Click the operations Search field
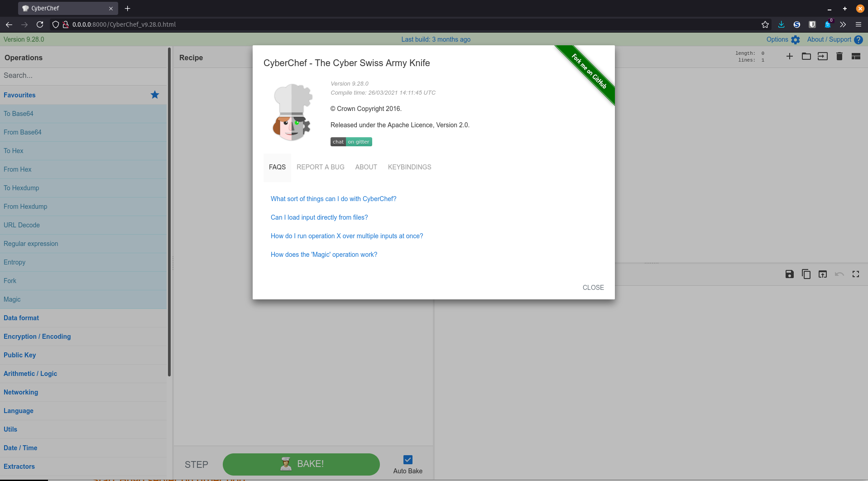Image resolution: width=868 pixels, height=481 pixels. coord(83,76)
